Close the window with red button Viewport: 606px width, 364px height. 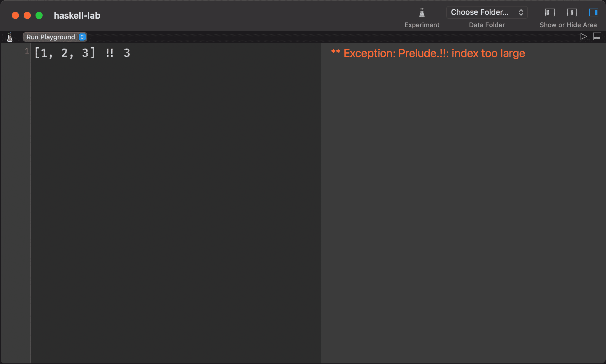15,15
